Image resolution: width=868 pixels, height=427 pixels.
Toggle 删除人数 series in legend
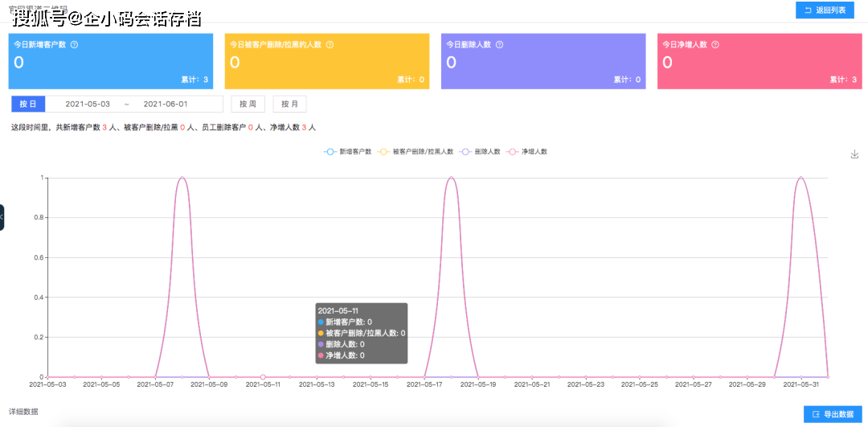pos(480,151)
